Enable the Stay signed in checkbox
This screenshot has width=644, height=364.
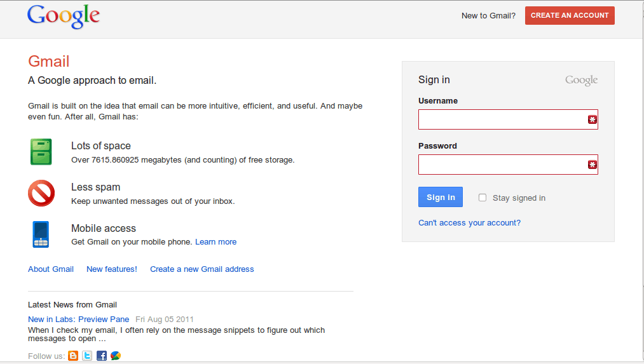(483, 198)
